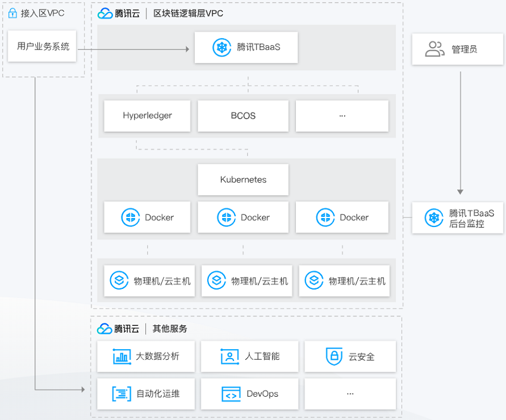
Task: Click the 后台监控 text
Action: pyautogui.click(x=467, y=223)
